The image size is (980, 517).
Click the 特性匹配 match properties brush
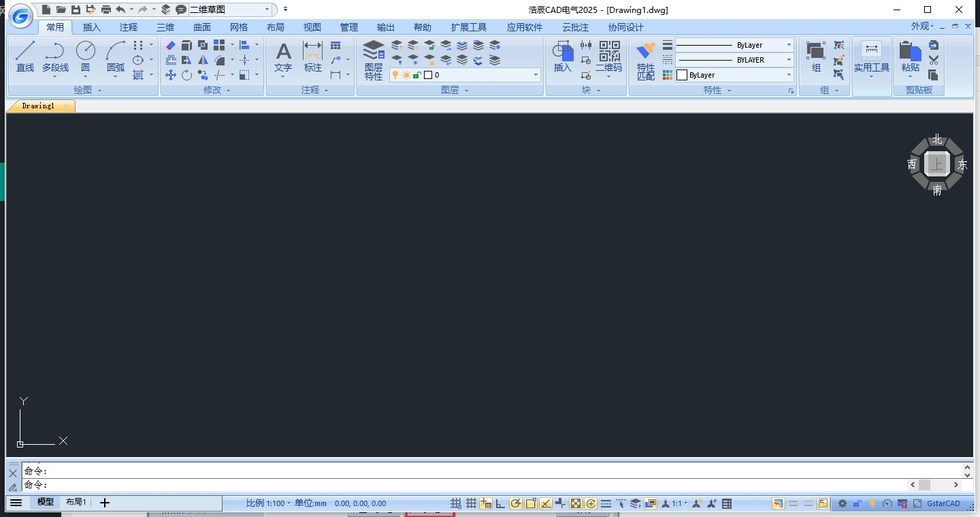645,60
